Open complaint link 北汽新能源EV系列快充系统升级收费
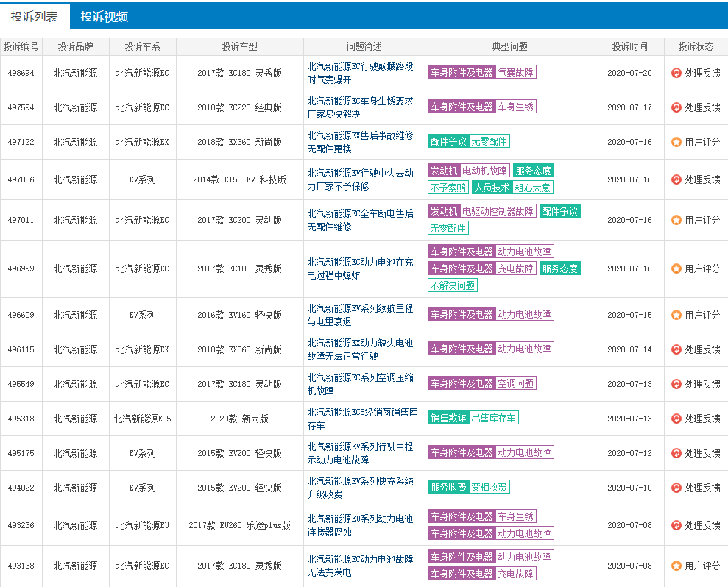This screenshot has height=587, width=728. tap(360, 488)
